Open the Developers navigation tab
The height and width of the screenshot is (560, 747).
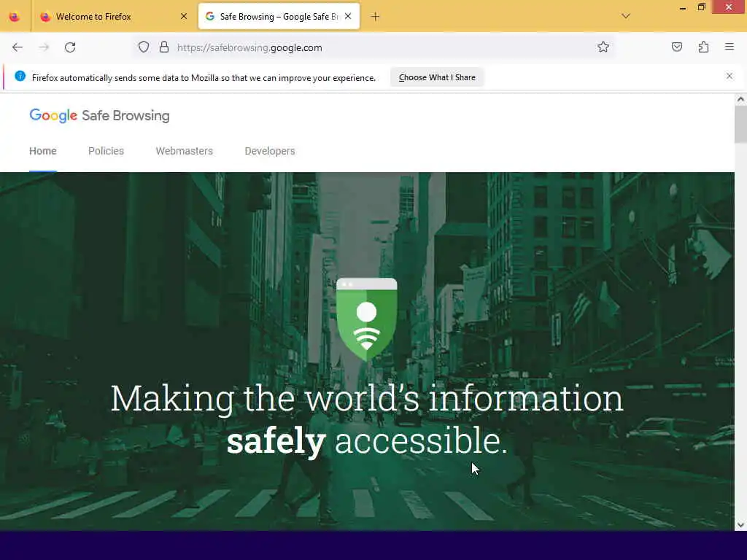click(270, 151)
